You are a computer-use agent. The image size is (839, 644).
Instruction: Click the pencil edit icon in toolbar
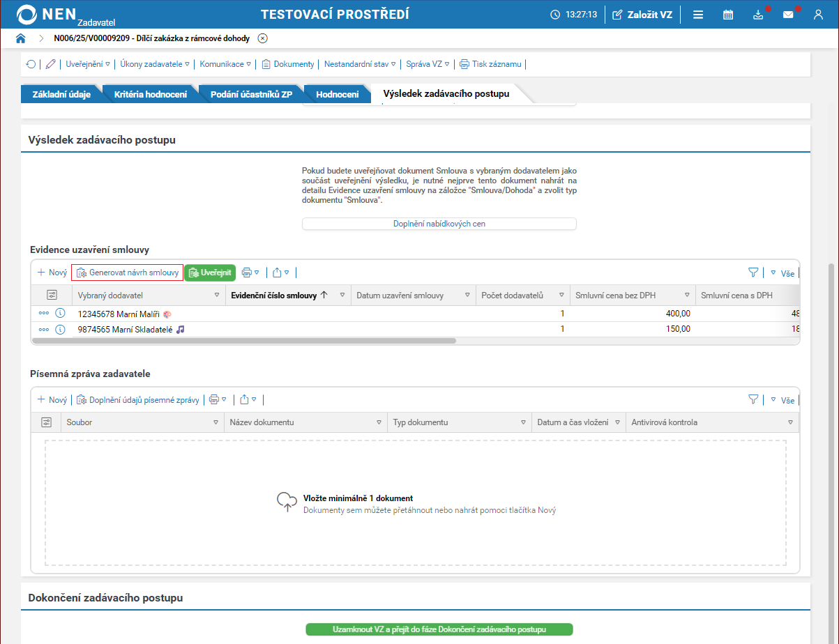[x=50, y=64]
